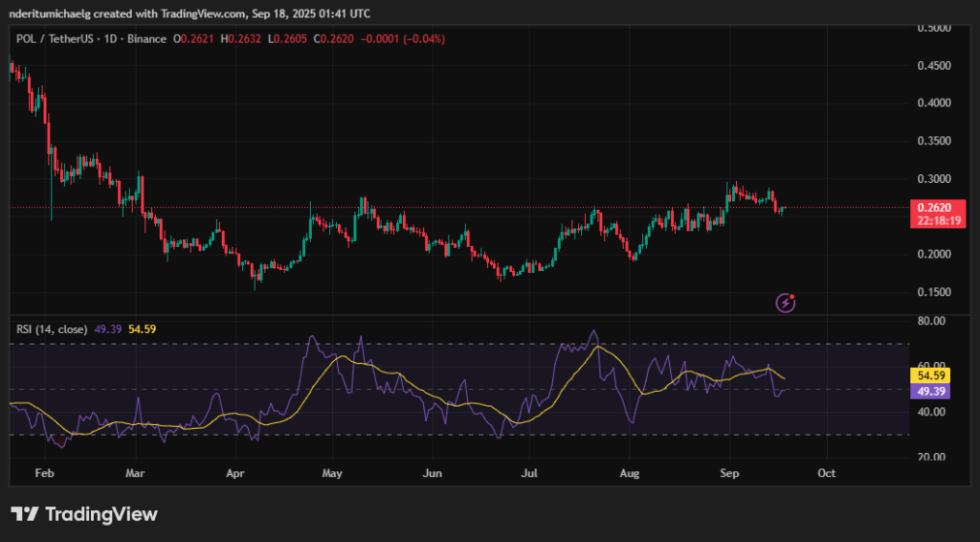The height and width of the screenshot is (542, 980).
Task: Click the purple lightning bolt event icon
Action: pyautogui.click(x=786, y=304)
